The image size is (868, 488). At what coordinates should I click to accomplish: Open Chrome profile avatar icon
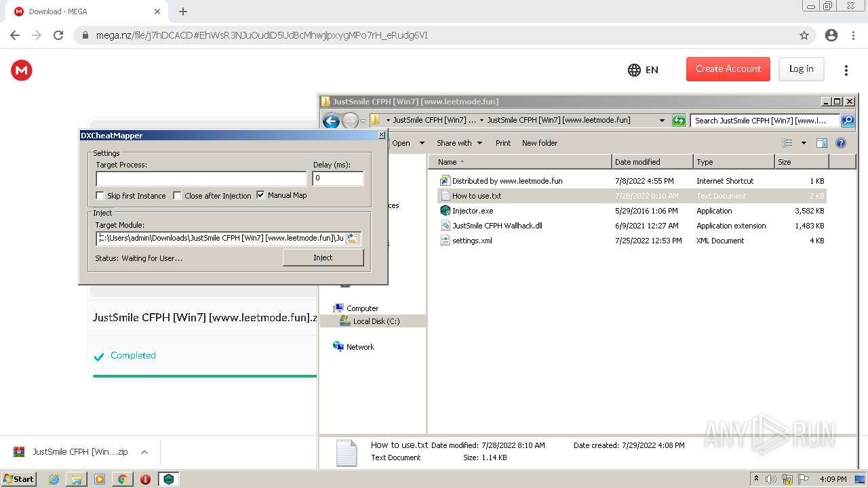coord(831,35)
